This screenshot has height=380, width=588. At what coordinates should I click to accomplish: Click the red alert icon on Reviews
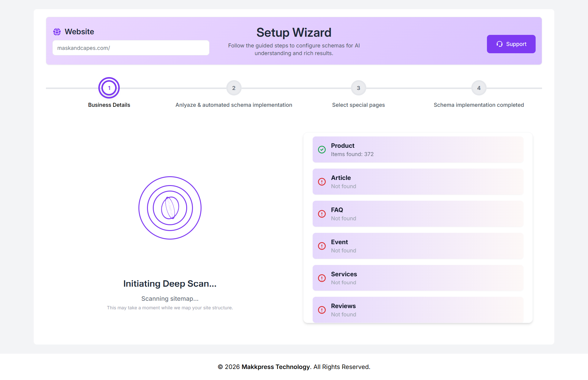click(322, 310)
